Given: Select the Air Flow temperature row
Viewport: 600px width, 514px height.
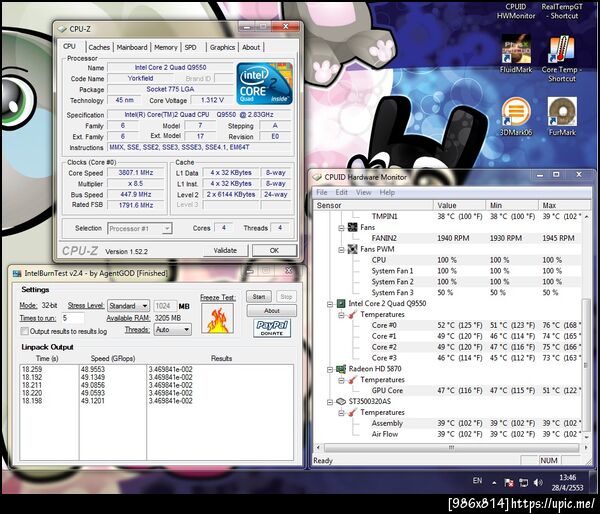Looking at the screenshot, I should [448, 434].
